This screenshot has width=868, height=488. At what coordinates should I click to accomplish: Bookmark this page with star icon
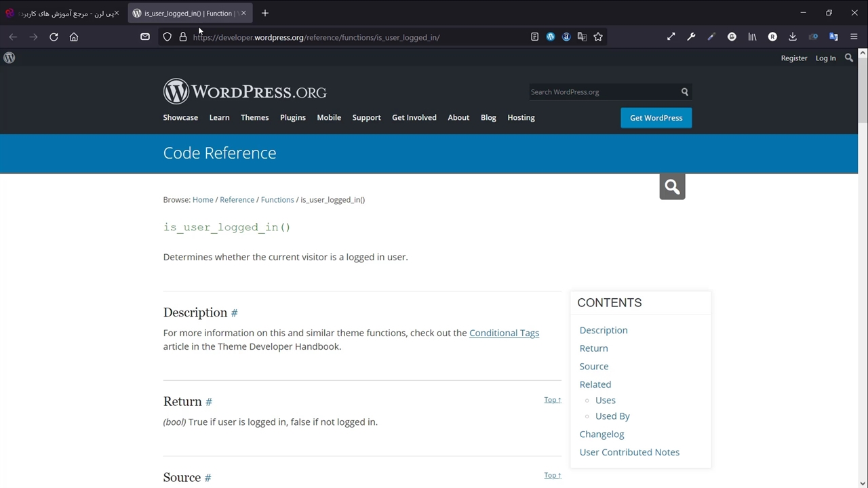tap(598, 37)
